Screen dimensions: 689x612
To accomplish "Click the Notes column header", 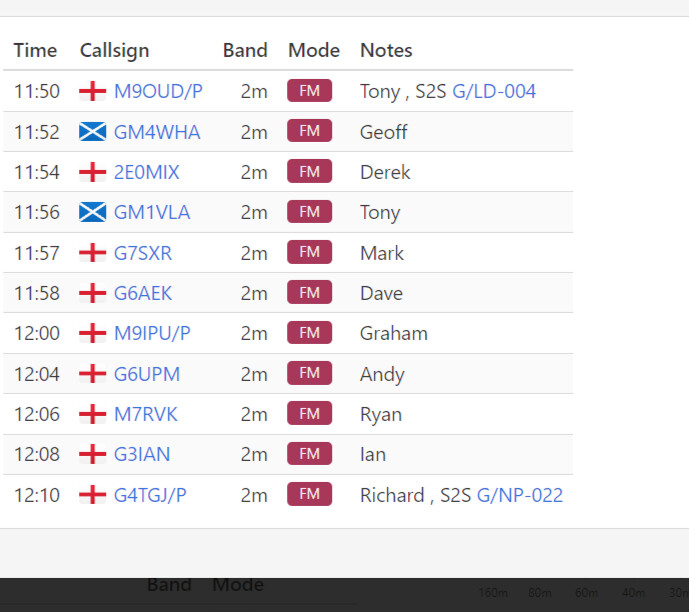I will point(386,50).
